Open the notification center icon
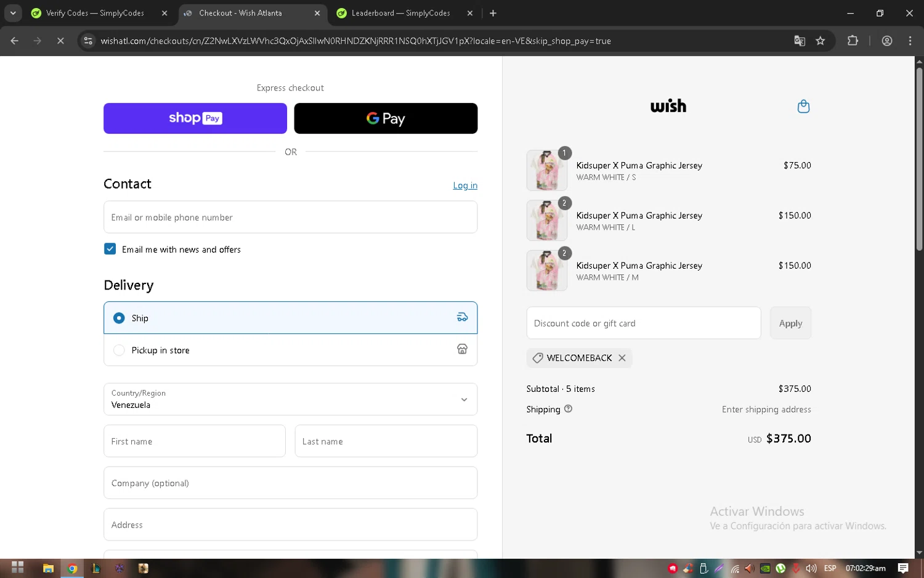 903,568
